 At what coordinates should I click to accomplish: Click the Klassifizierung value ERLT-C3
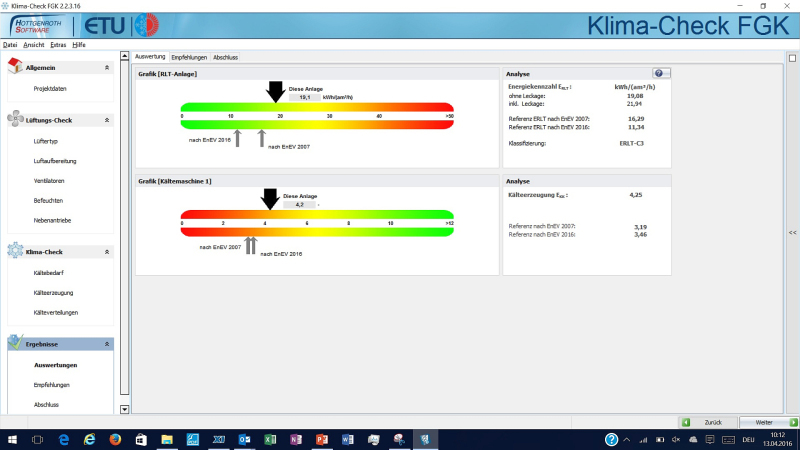click(631, 143)
